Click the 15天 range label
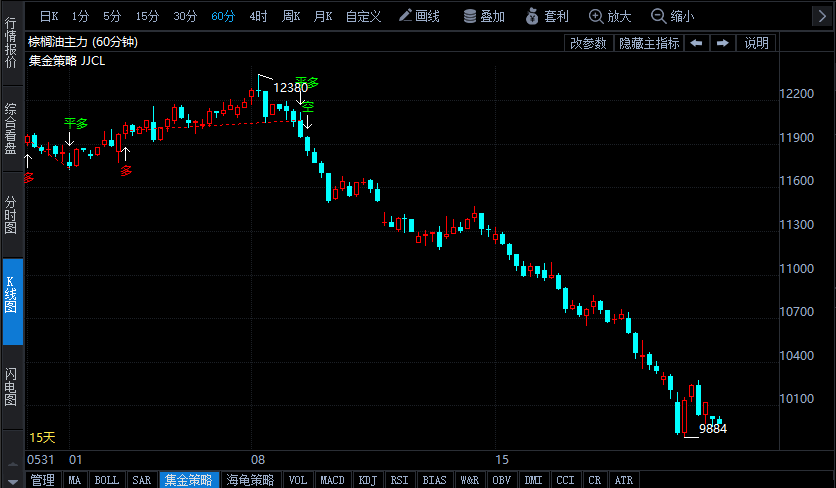The image size is (836, 488). 42,437
